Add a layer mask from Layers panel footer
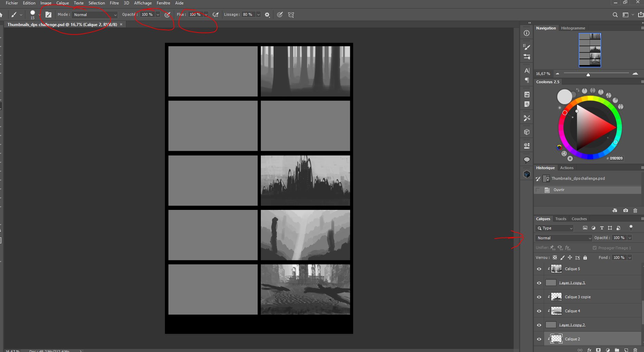Screen dimensions: 644x352 598,350
